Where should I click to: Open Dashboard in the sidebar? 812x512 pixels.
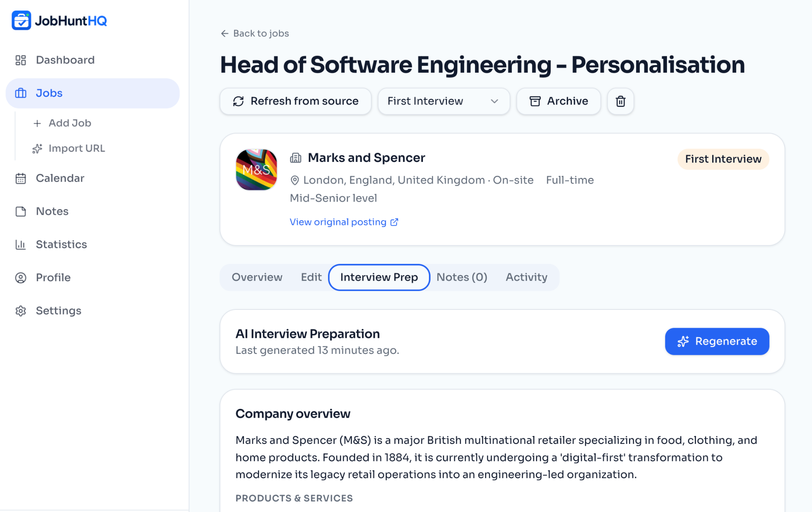pos(93,60)
